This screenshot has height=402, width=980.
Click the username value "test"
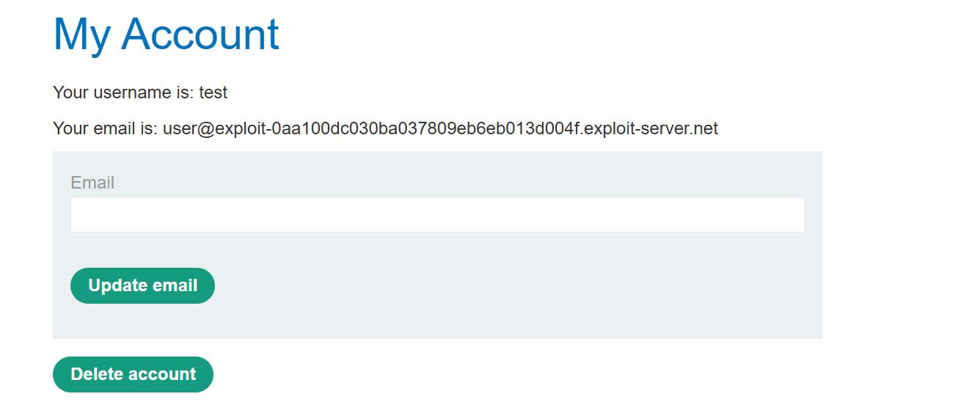pyautogui.click(x=213, y=93)
